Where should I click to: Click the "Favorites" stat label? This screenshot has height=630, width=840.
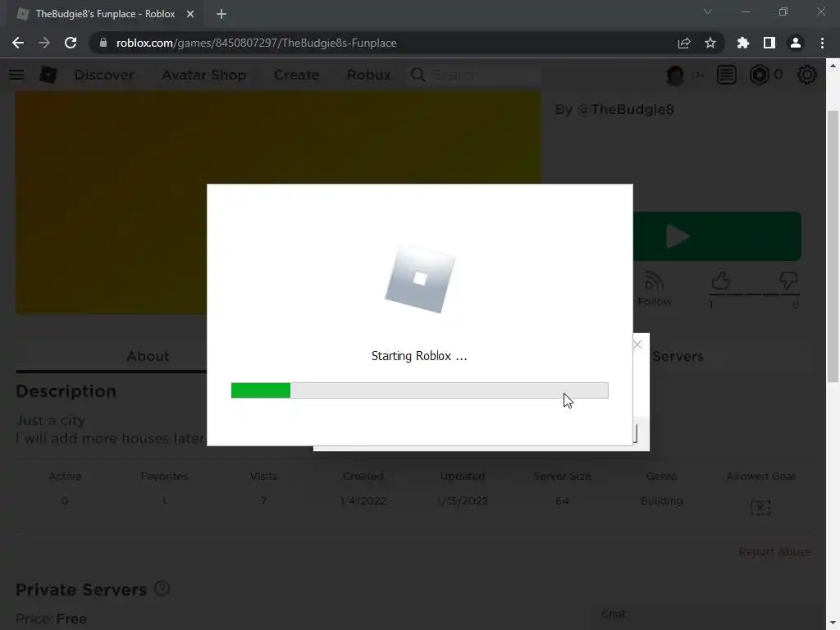pyautogui.click(x=164, y=477)
